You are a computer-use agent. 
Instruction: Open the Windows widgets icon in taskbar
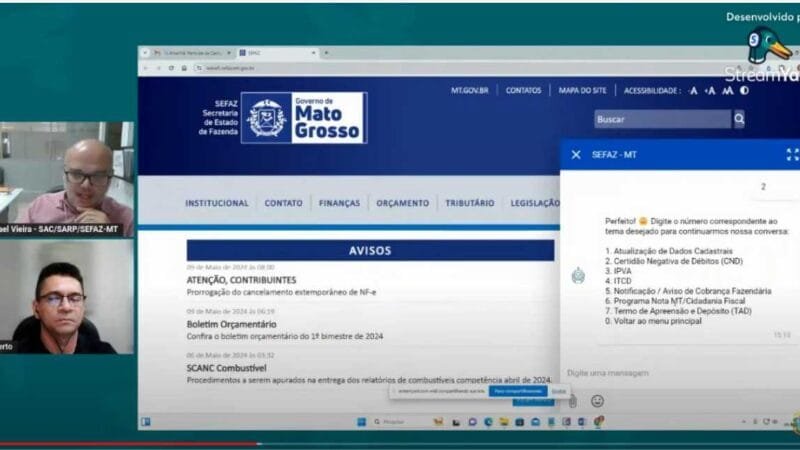pos(146,422)
